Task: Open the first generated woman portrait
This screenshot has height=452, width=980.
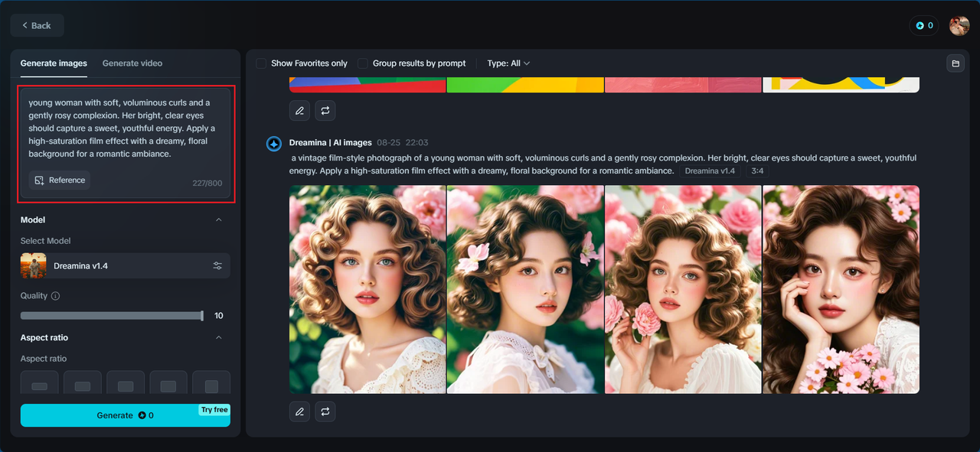Action: coord(367,289)
